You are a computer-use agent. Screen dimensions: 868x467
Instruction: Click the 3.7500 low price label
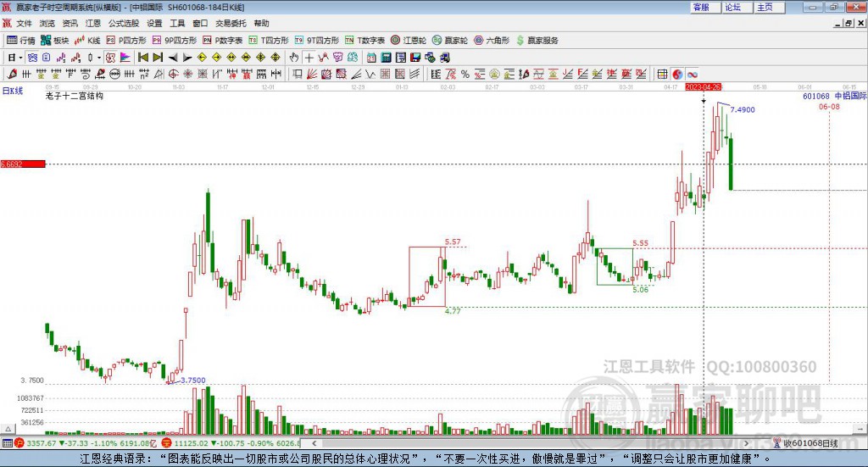tap(193, 381)
